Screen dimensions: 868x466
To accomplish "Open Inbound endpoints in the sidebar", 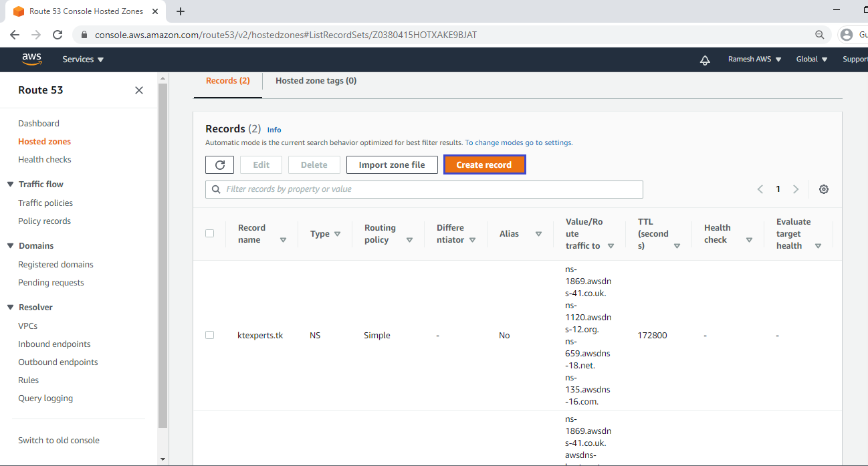I will [x=54, y=344].
